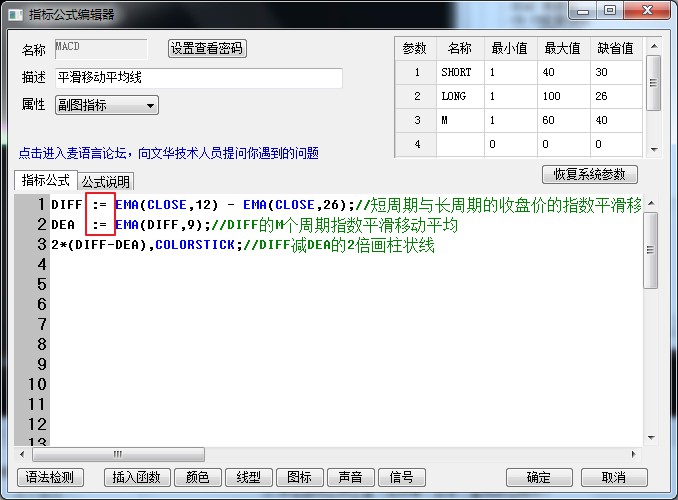Click the M parameter name cell

(x=460, y=120)
